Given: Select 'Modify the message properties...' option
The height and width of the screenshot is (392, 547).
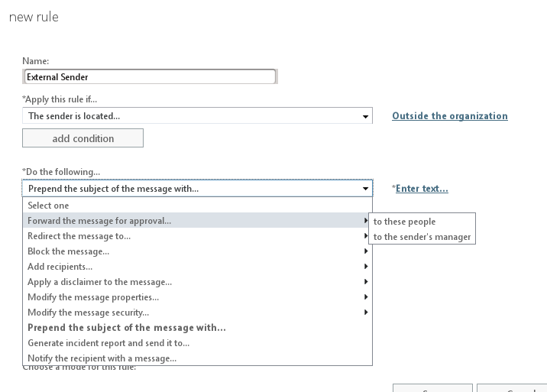Looking at the screenshot, I should click(x=197, y=297).
